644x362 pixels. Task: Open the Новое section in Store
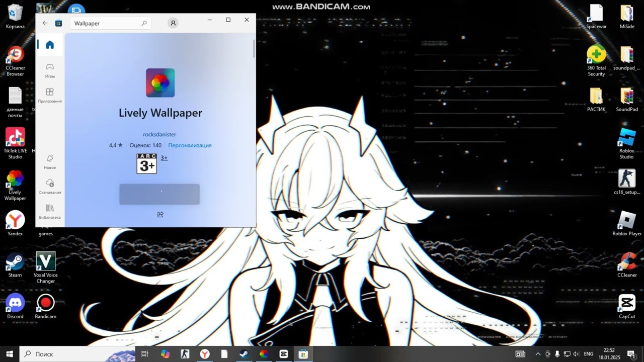click(x=50, y=162)
